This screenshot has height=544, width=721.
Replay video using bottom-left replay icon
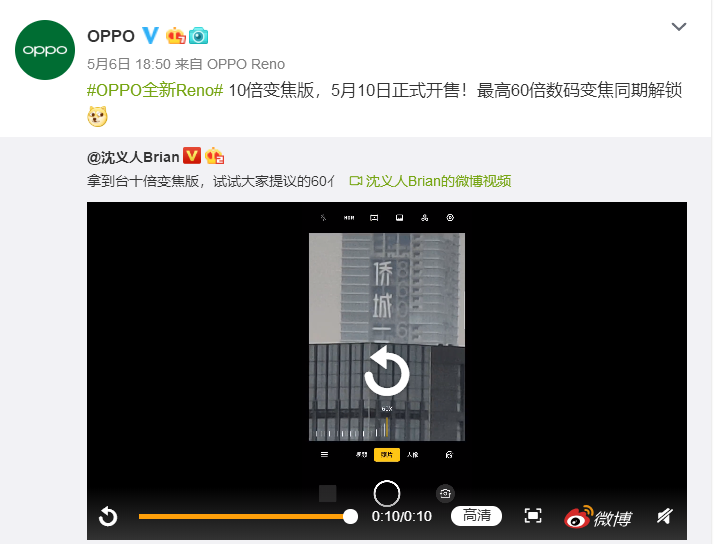coord(108,516)
